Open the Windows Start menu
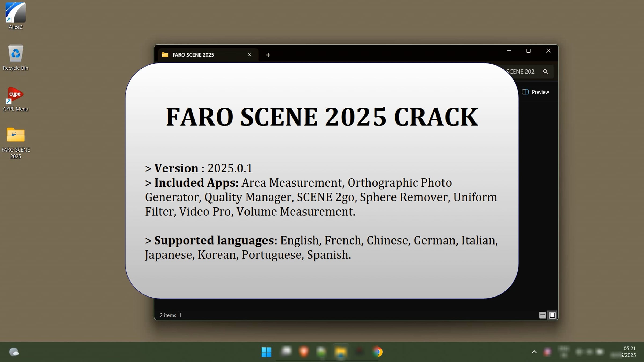The width and height of the screenshot is (644, 362). click(x=266, y=352)
